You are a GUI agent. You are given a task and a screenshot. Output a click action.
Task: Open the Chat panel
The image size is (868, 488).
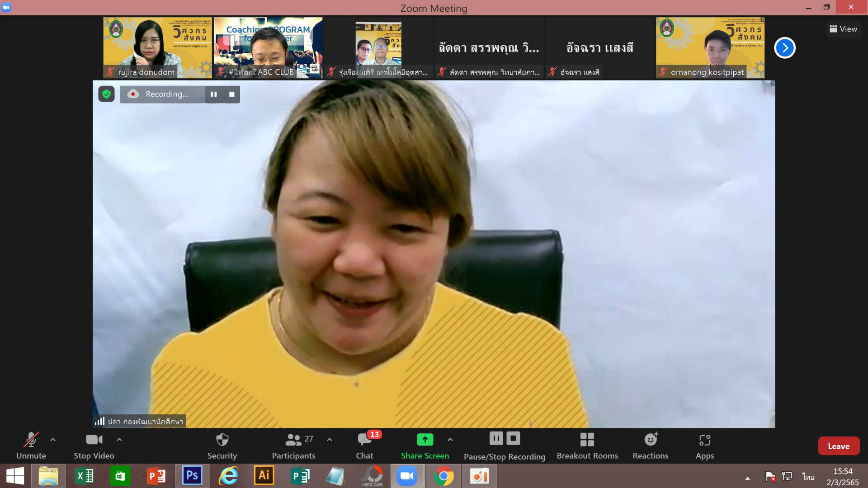(x=364, y=446)
